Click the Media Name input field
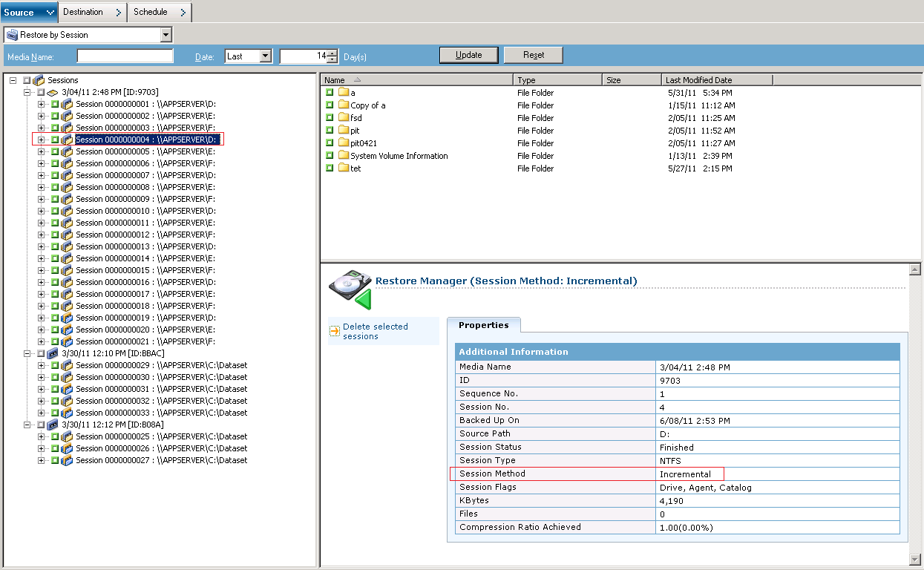Image resolution: width=924 pixels, height=570 pixels. 125,56
